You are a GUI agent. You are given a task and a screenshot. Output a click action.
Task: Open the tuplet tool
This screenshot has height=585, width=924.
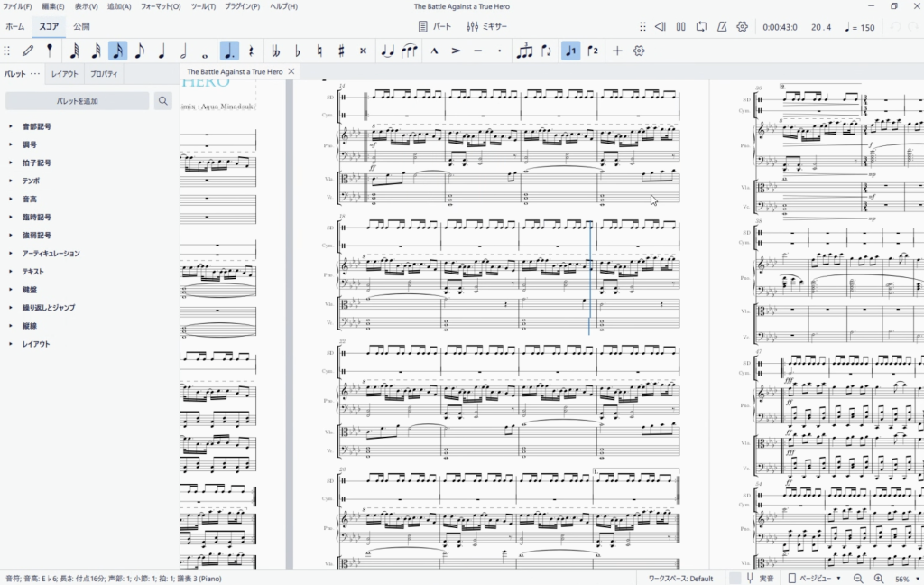tap(524, 51)
